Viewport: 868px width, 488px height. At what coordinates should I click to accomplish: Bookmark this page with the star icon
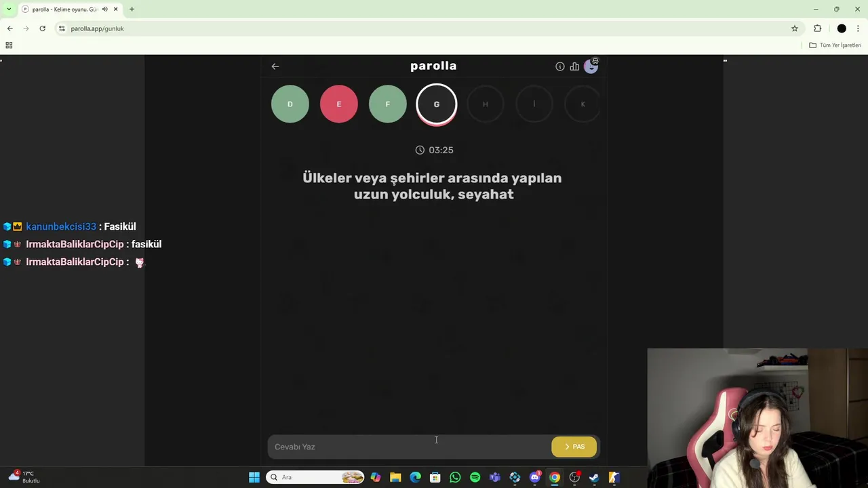(x=795, y=28)
